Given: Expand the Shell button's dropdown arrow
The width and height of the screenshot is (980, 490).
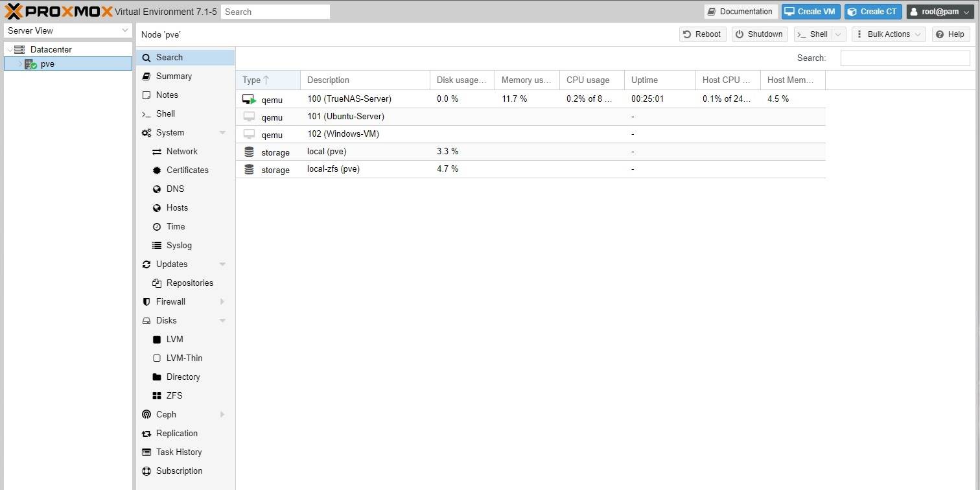Looking at the screenshot, I should [x=838, y=34].
